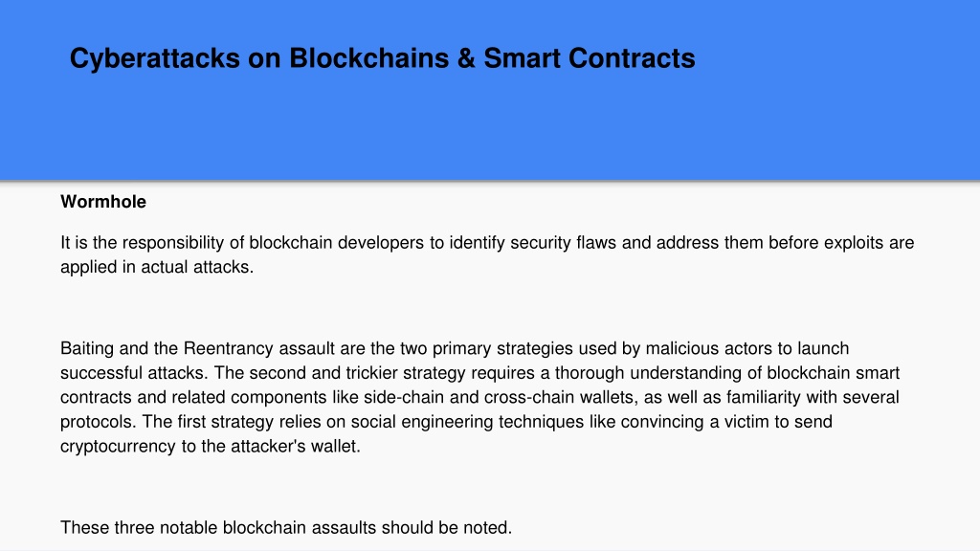Click the ampersand symbol in the slide title
Image resolution: width=980 pixels, height=551 pixels.
point(466,58)
